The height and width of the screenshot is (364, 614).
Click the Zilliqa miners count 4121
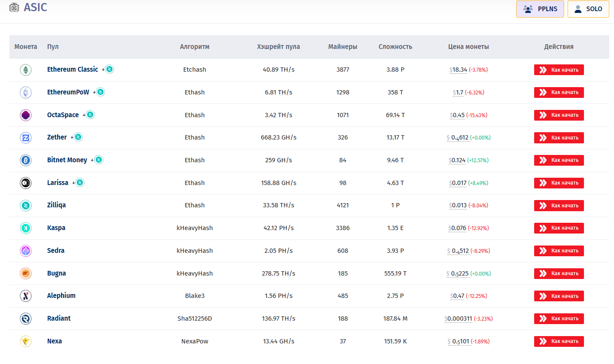(x=343, y=205)
